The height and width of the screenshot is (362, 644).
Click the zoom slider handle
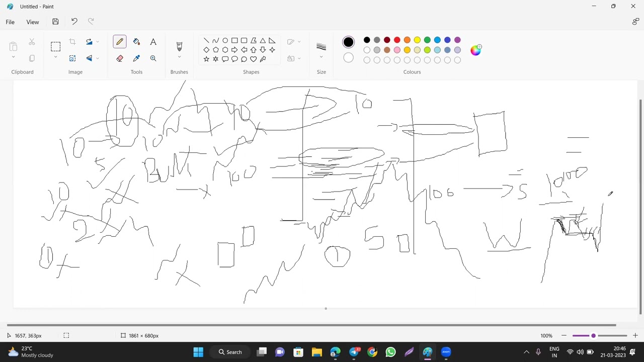[593, 335]
